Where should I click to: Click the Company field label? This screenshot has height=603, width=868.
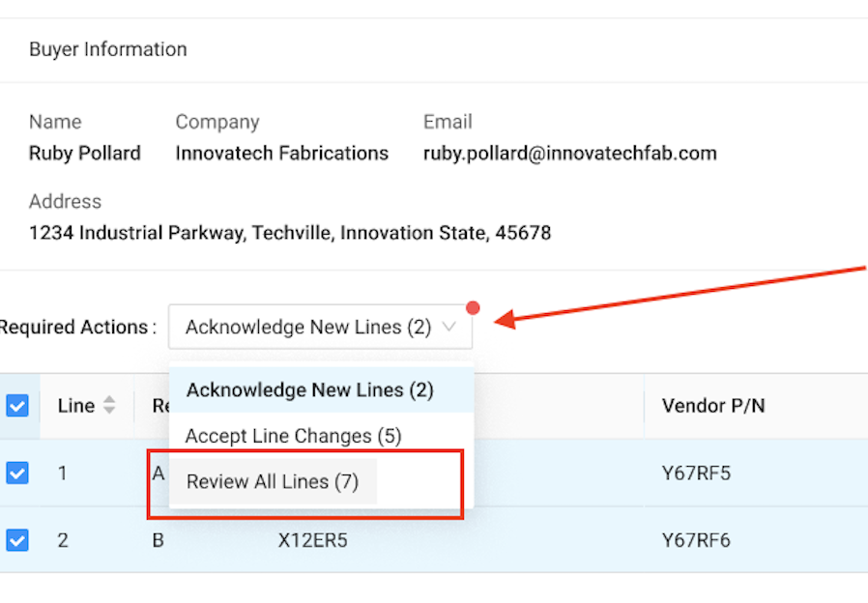217,122
